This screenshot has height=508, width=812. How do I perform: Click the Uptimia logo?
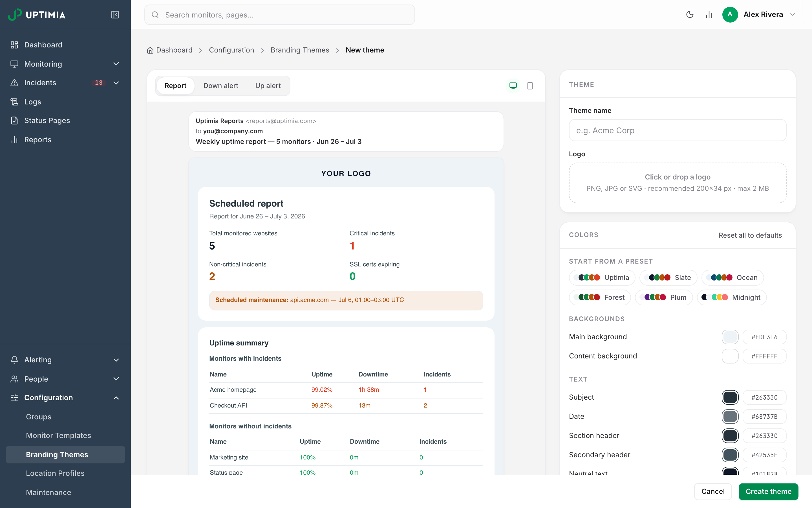[37, 15]
